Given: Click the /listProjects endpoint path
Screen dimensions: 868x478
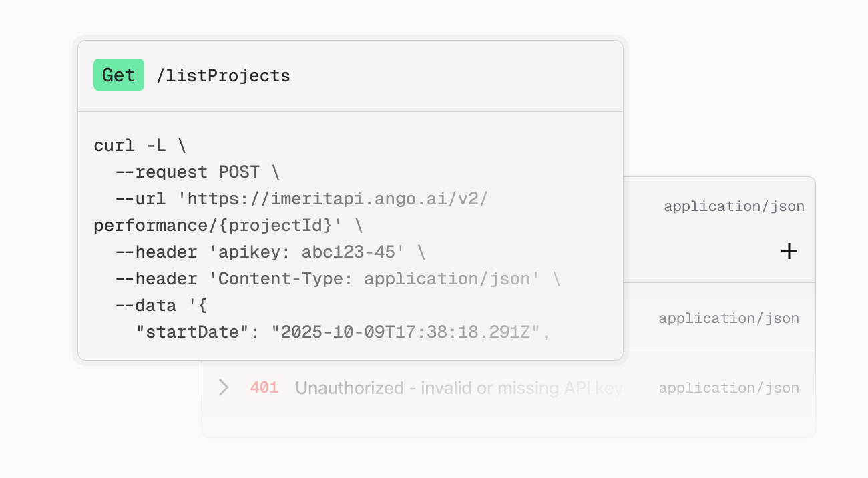Looking at the screenshot, I should tap(223, 76).
